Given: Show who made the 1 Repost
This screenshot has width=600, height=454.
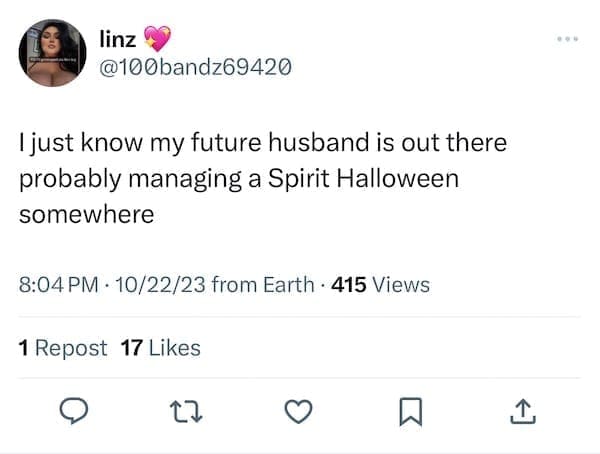Looking at the screenshot, I should click(x=62, y=348).
